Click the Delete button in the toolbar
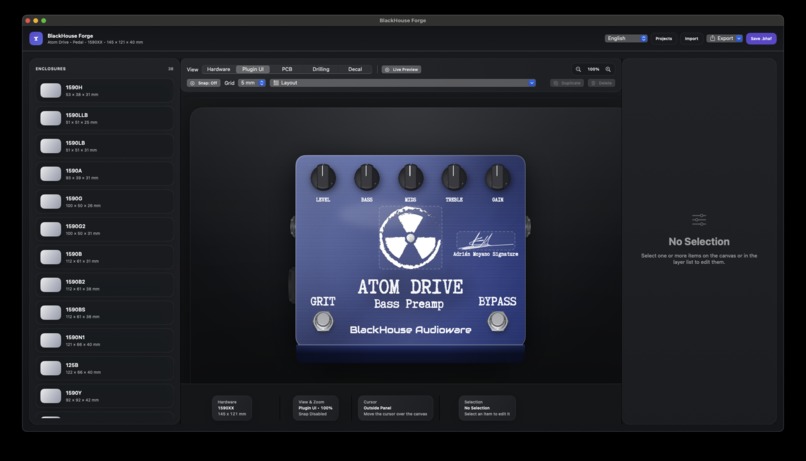Viewport: 806px width, 461px height. pos(601,83)
